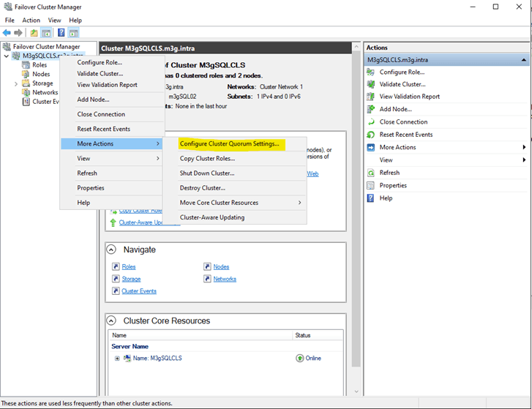Expand the Name: M3gSQLCLS resource row

click(x=117, y=359)
